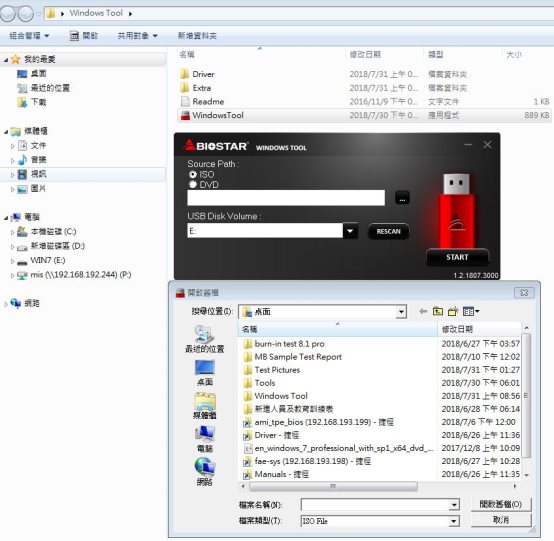Screen dimensions: 554x541
Task: Click the dialog vertical scrollbar down arrow
Action: click(526, 476)
